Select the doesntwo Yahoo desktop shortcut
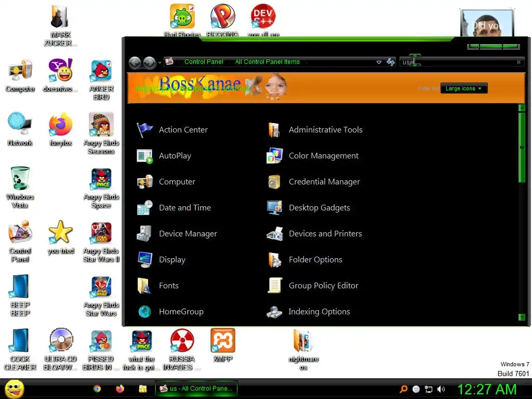The width and height of the screenshot is (532, 399). click(61, 75)
